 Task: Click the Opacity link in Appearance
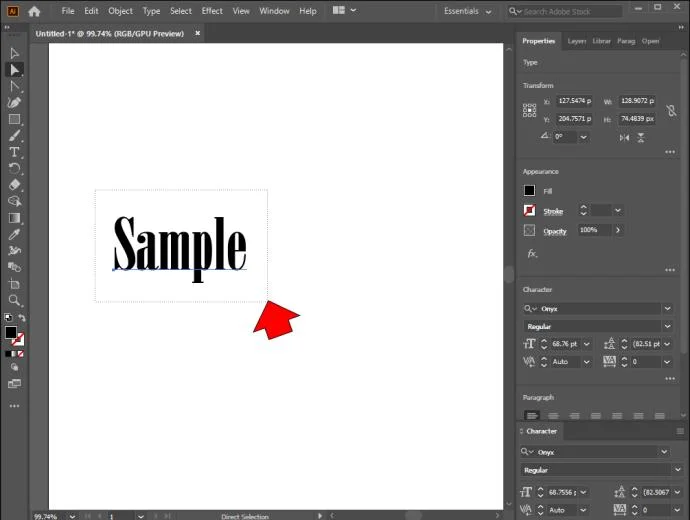(554, 231)
